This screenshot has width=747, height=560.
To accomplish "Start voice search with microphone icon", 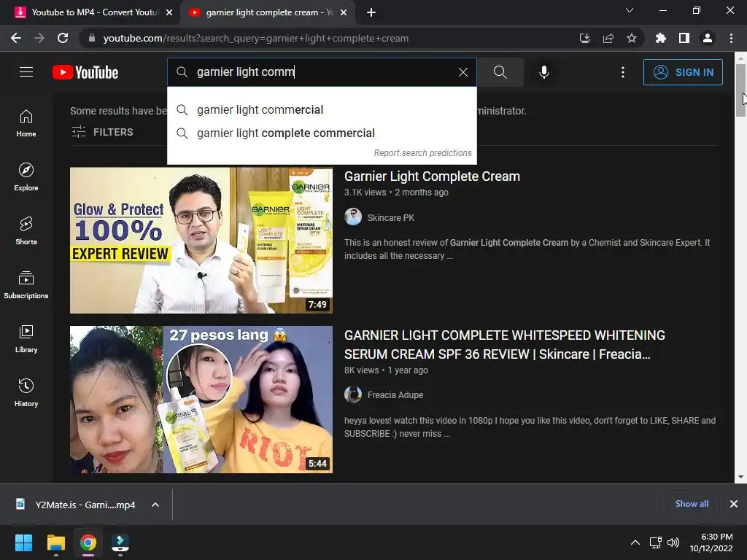I will [543, 72].
